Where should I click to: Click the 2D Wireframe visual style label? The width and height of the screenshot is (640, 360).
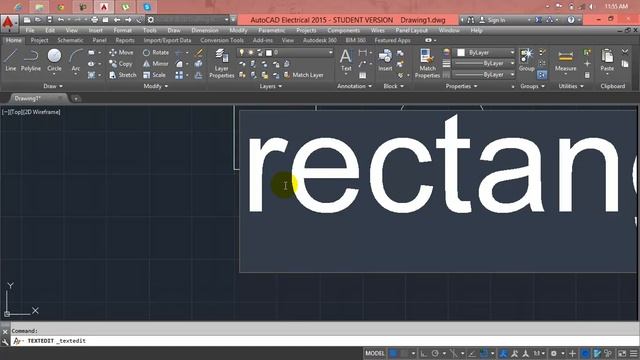click(x=42, y=112)
